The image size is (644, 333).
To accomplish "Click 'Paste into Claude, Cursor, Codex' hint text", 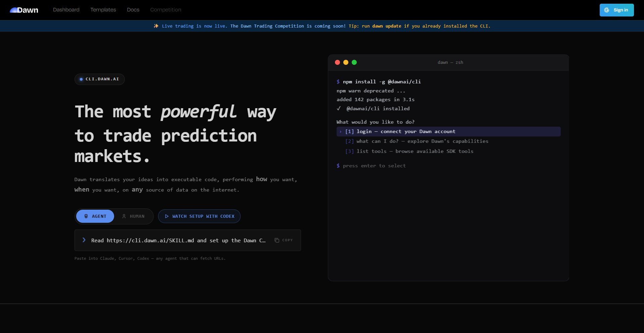I will coord(150,258).
